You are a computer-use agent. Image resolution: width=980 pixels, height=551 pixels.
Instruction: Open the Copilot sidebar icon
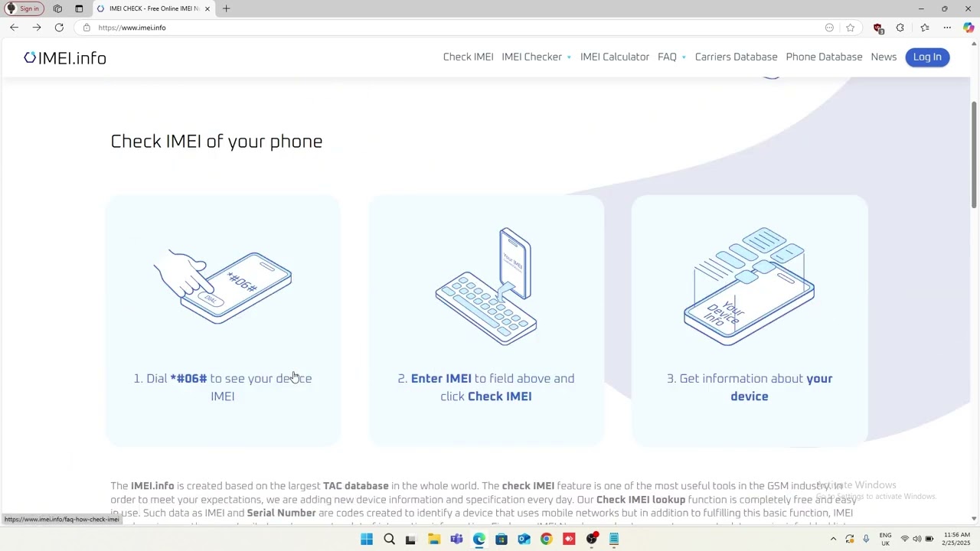pyautogui.click(x=969, y=28)
